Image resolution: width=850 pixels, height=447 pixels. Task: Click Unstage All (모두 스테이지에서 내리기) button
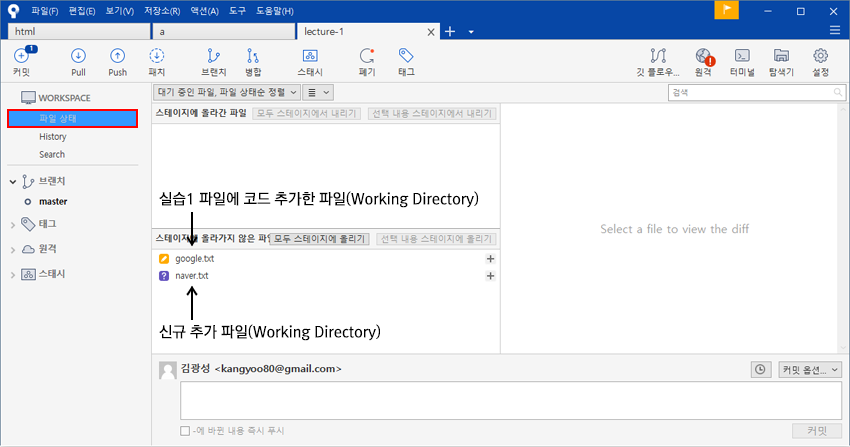306,113
